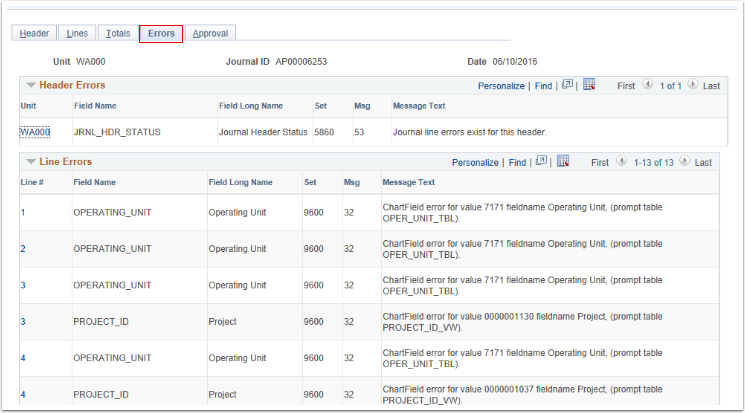Click Last link in Line Errors
The image size is (745, 413).
(703, 163)
